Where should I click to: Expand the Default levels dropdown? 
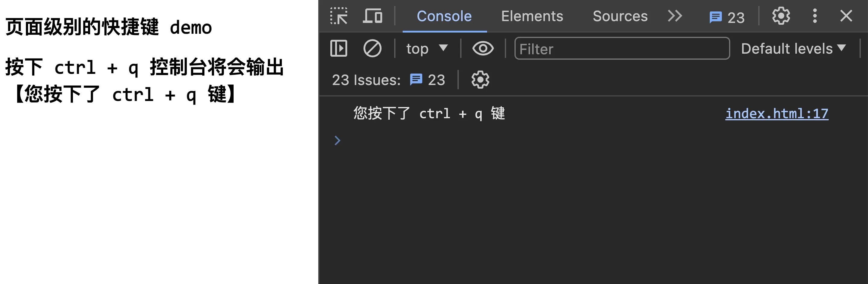coord(793,49)
